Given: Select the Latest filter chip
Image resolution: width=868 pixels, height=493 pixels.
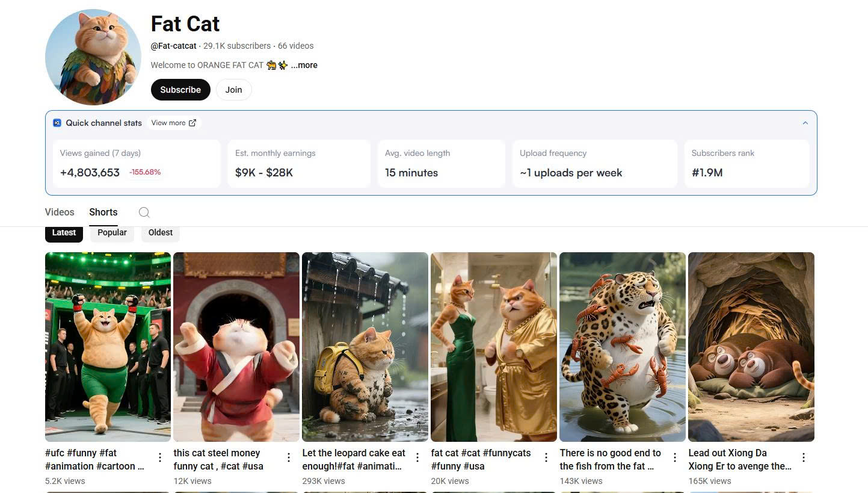Looking at the screenshot, I should [x=64, y=233].
